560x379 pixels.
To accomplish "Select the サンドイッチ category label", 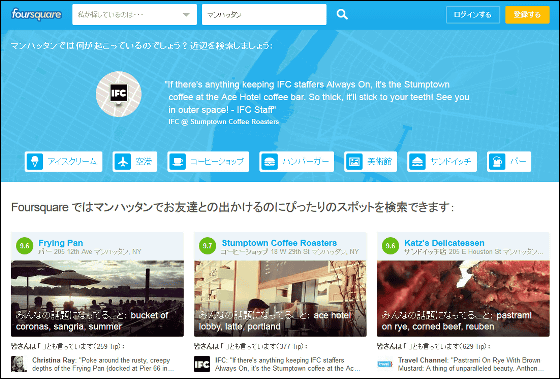I will (x=451, y=161).
